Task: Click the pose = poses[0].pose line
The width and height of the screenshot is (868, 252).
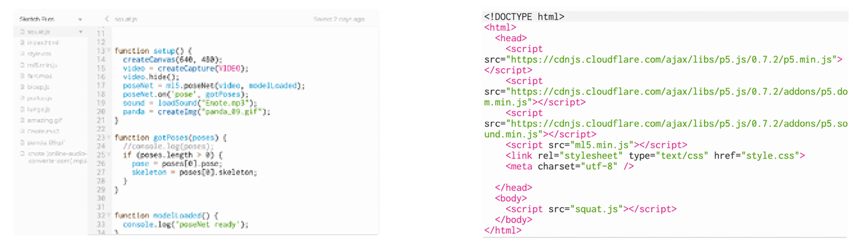Action: pos(177,164)
